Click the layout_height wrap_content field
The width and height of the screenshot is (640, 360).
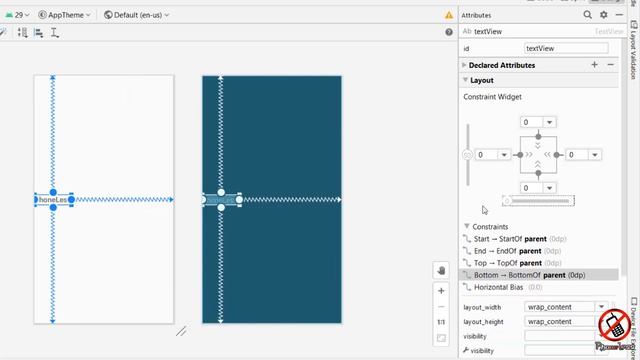pyautogui.click(x=559, y=322)
